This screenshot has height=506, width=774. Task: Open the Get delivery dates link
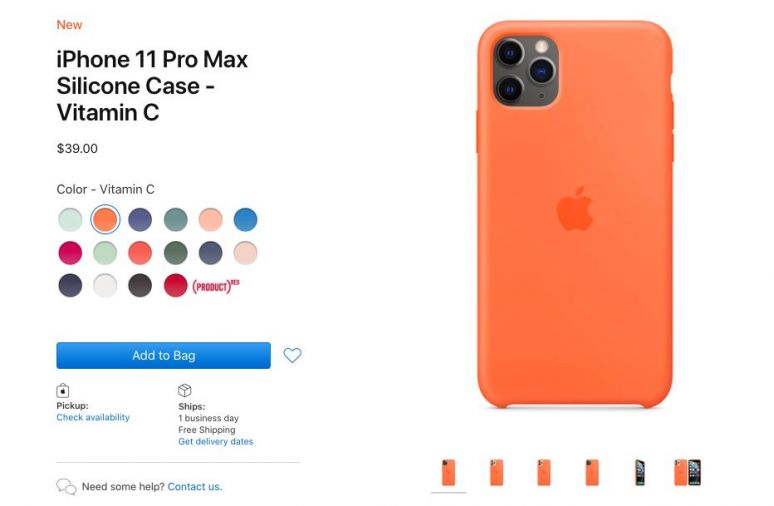tap(216, 441)
